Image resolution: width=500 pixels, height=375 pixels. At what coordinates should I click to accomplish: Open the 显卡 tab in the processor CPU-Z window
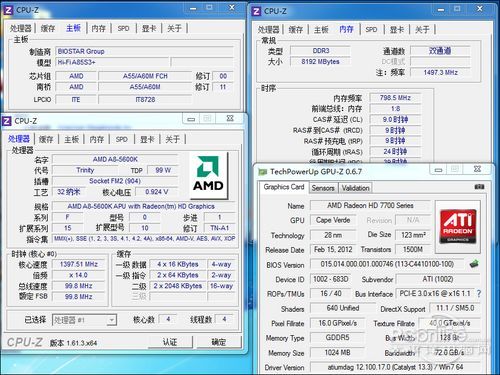click(x=147, y=139)
